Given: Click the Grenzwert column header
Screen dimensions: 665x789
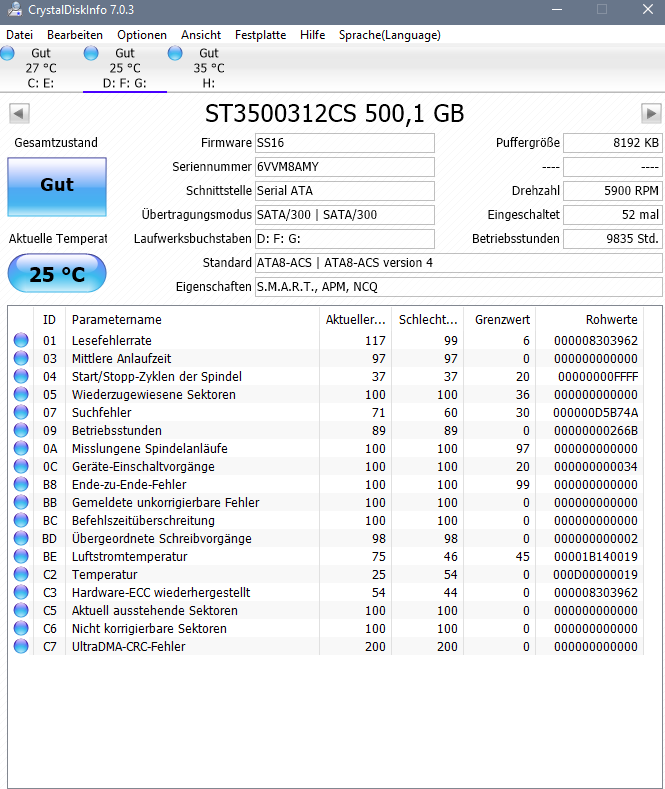Looking at the screenshot, I should (500, 320).
